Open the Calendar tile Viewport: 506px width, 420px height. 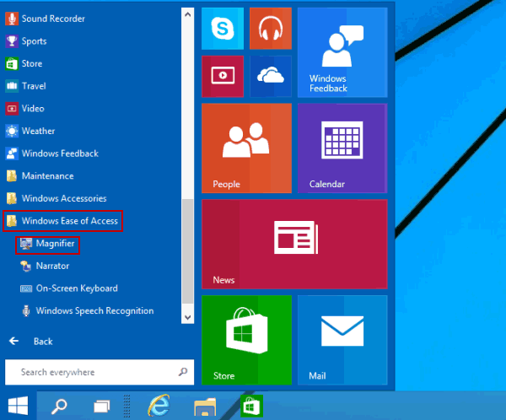click(342, 148)
